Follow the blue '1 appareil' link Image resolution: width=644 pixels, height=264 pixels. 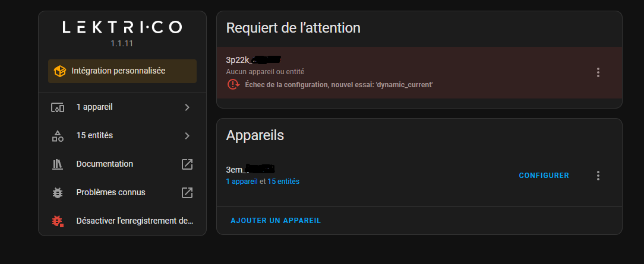tap(242, 182)
